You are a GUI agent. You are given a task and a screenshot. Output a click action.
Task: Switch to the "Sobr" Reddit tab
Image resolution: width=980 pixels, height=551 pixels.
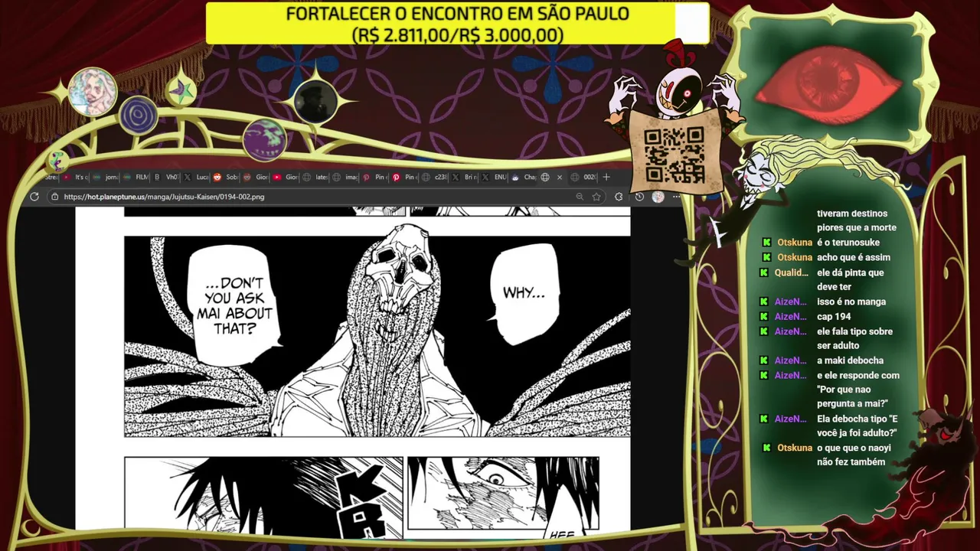coord(227,177)
